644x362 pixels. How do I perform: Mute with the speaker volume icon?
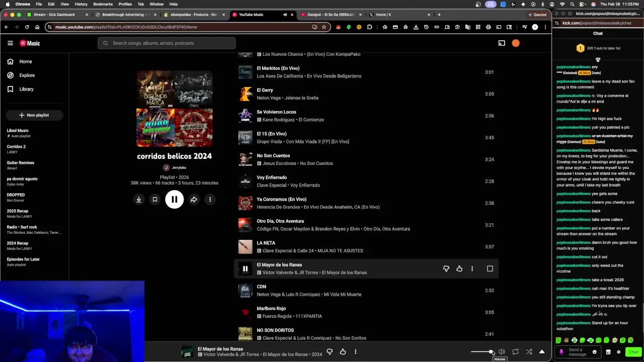502,352
